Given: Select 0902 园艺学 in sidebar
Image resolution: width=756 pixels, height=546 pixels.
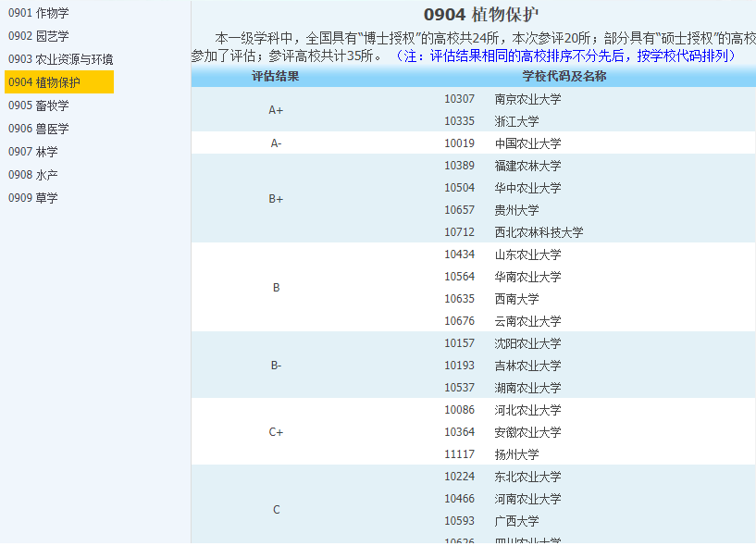Looking at the screenshot, I should tap(39, 36).
